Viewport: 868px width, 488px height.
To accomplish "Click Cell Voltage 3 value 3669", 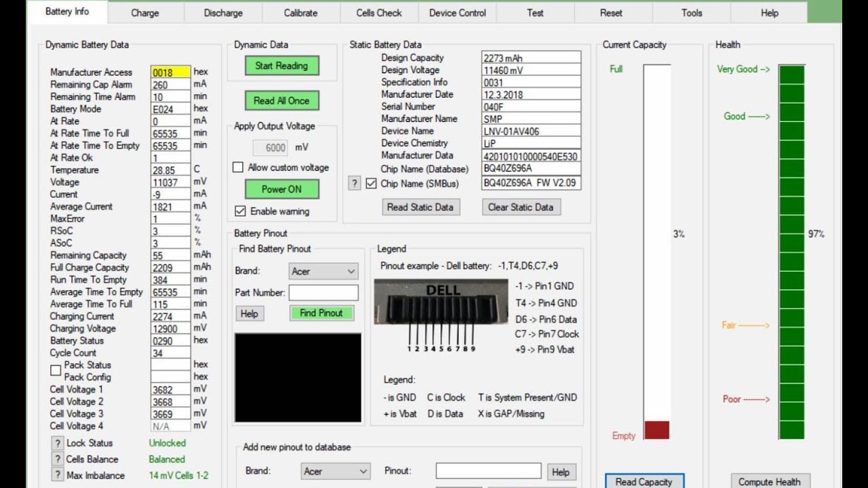I will pos(170,414).
